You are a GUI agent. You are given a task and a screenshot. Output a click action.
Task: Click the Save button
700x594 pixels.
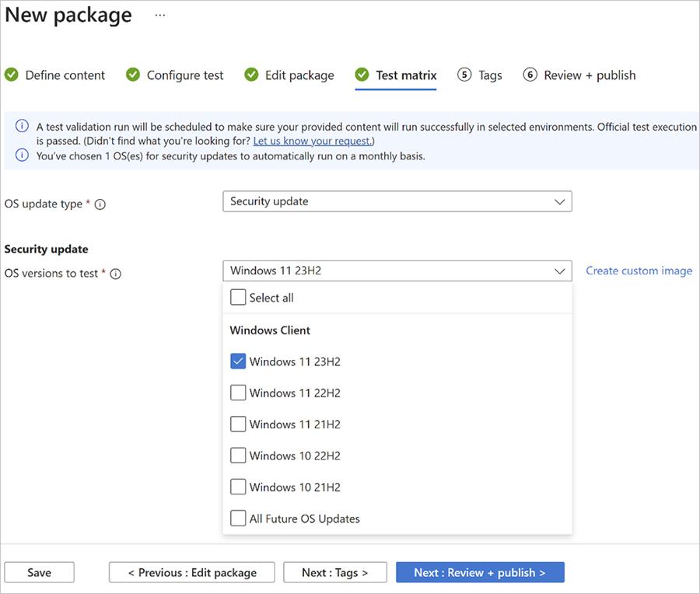click(39, 572)
